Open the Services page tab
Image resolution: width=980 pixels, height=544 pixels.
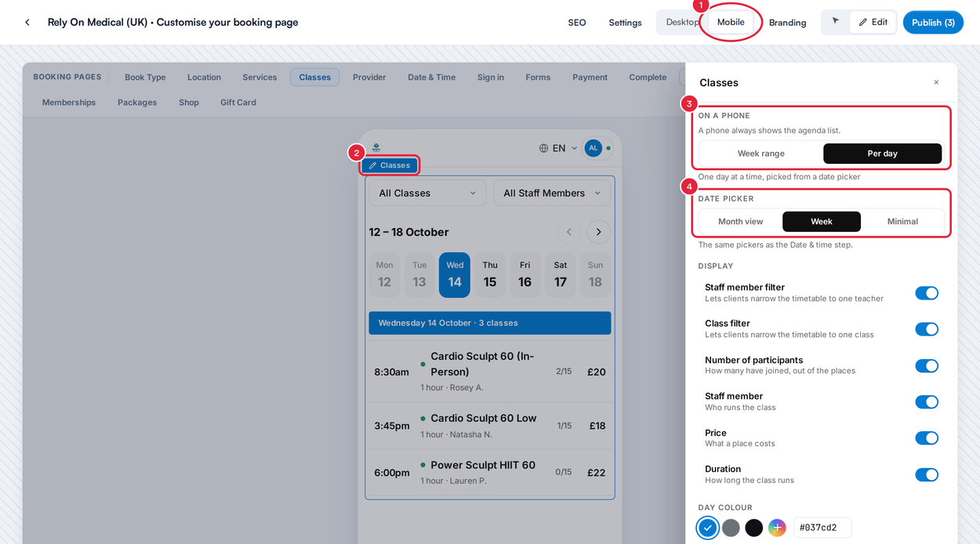click(260, 77)
